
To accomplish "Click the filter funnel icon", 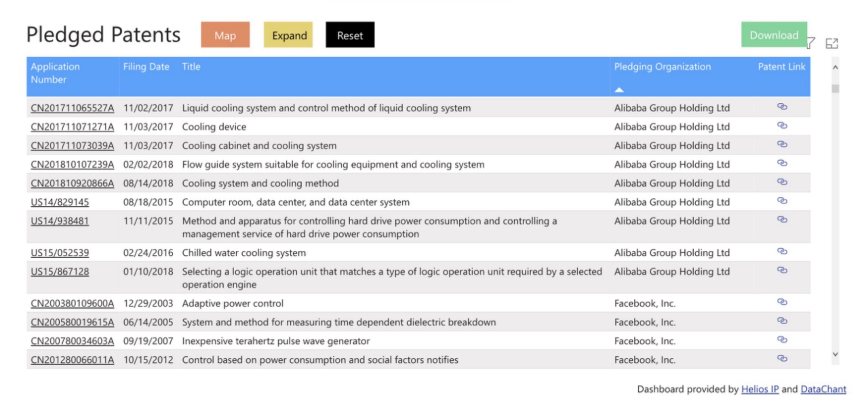I will click(x=811, y=43).
